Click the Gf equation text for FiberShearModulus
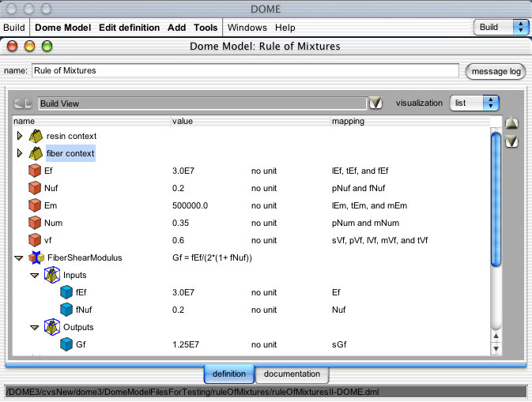Image resolution: width=532 pixels, height=402 pixels. tap(212, 257)
